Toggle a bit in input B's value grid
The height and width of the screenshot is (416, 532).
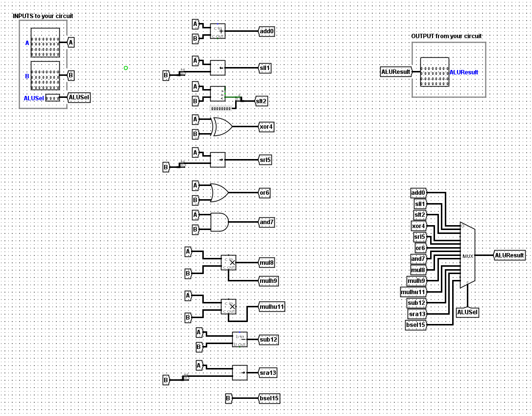click(44, 76)
